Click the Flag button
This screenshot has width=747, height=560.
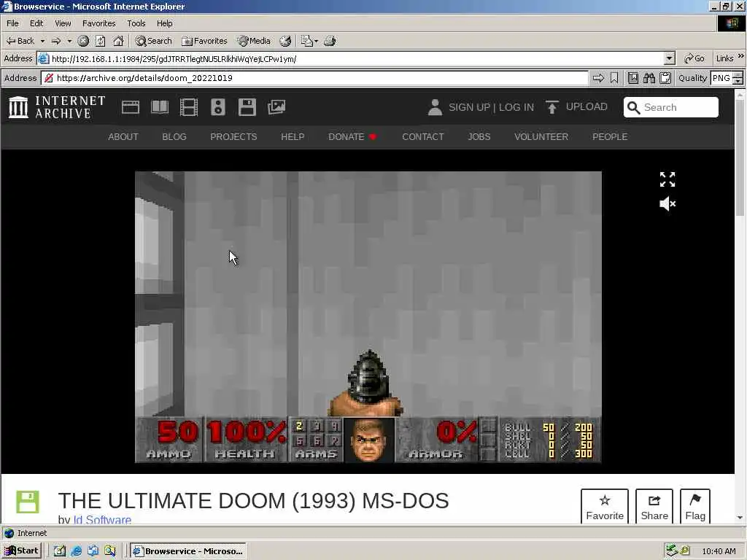695,507
